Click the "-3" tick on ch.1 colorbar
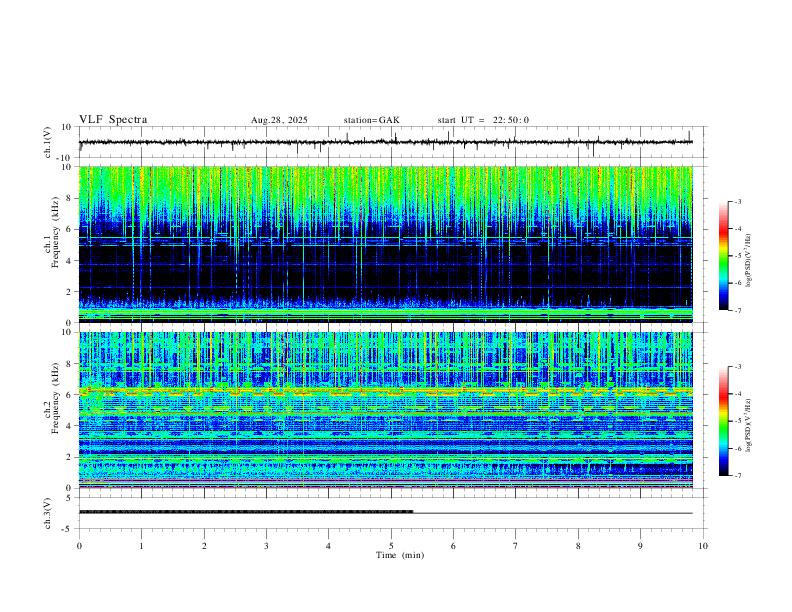The width and height of the screenshot is (792, 612). [x=737, y=201]
